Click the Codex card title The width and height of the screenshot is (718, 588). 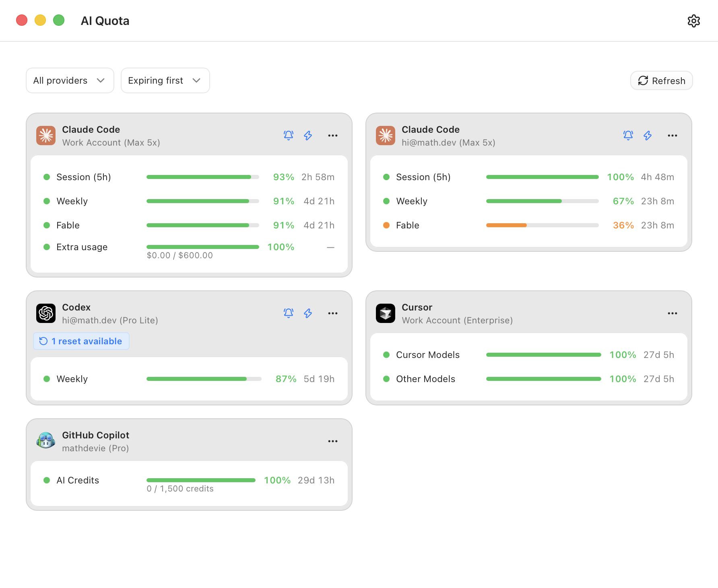[x=76, y=307]
